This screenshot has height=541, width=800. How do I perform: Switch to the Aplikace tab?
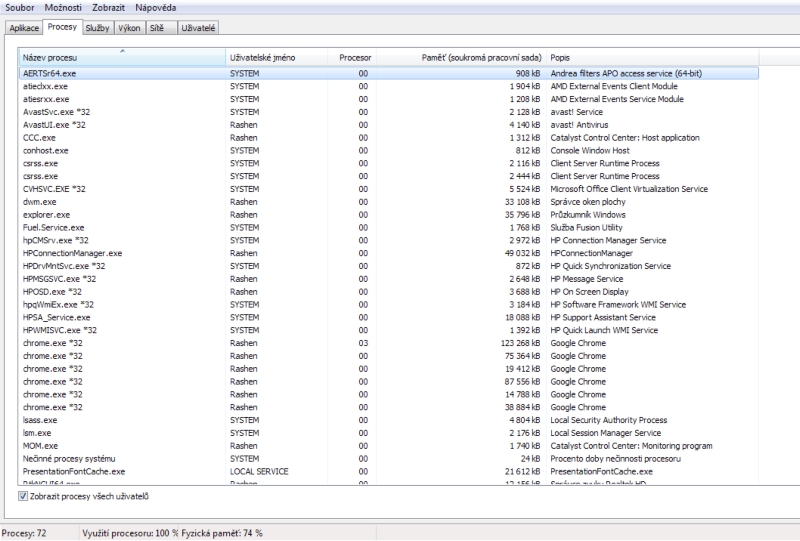click(x=25, y=28)
